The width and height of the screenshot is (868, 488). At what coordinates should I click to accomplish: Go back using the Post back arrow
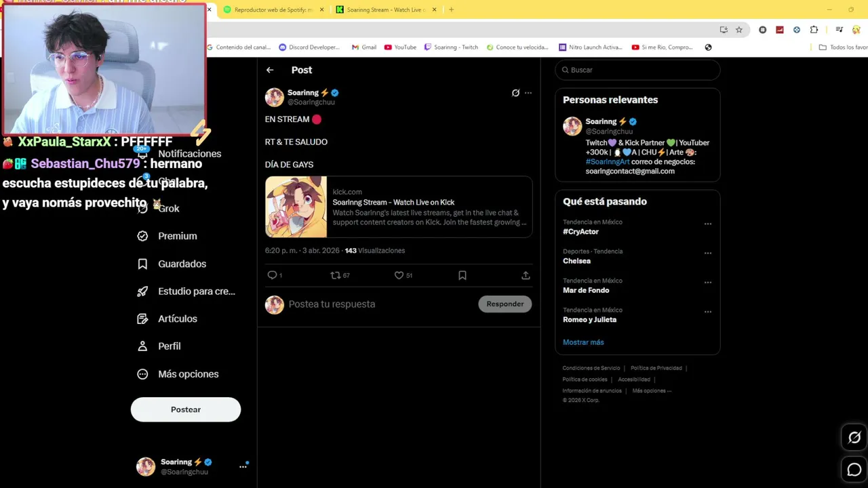coord(270,70)
